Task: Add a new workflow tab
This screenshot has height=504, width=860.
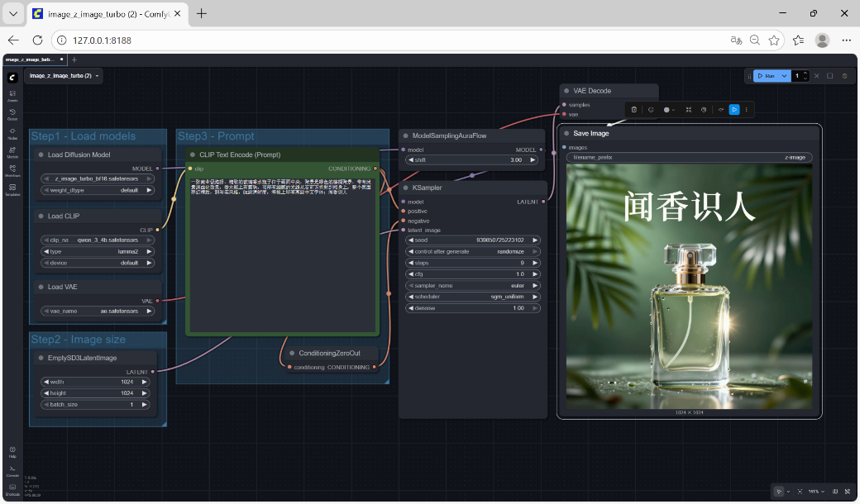Action: 74,59
